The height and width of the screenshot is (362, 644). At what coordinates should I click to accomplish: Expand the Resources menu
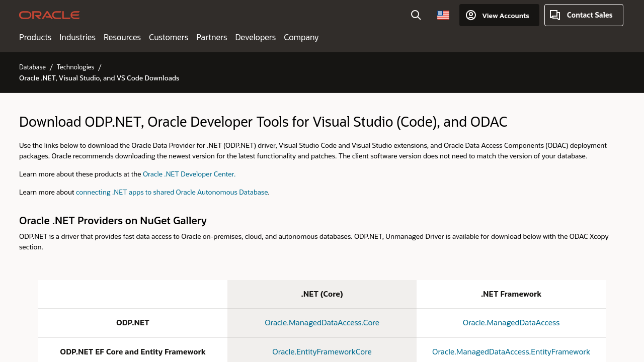(122, 37)
